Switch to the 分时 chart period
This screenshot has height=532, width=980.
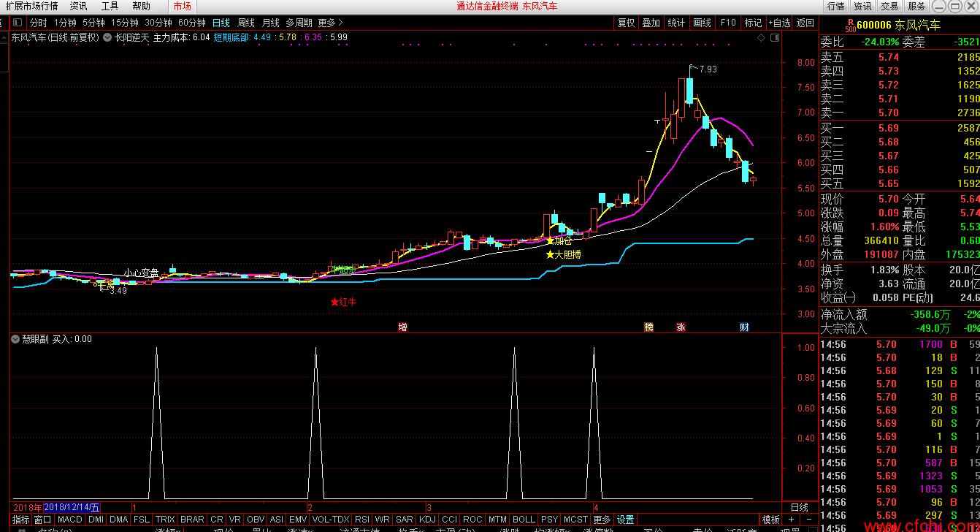39,23
